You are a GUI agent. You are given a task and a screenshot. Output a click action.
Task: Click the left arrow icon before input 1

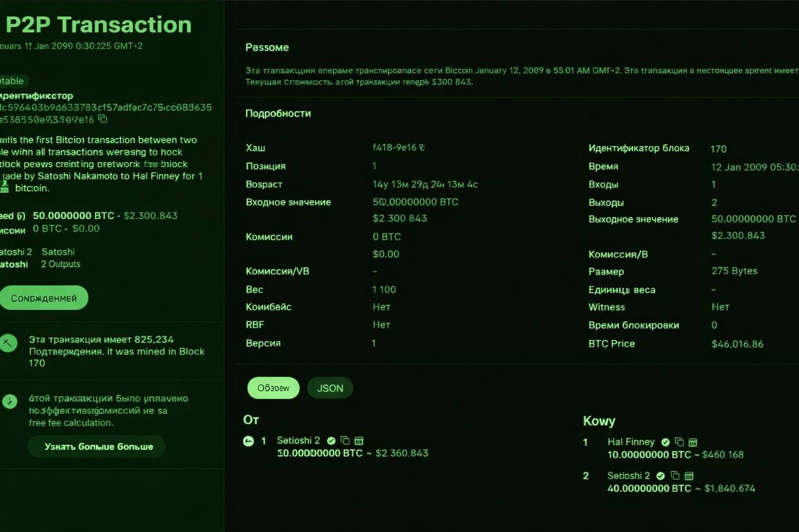248,441
